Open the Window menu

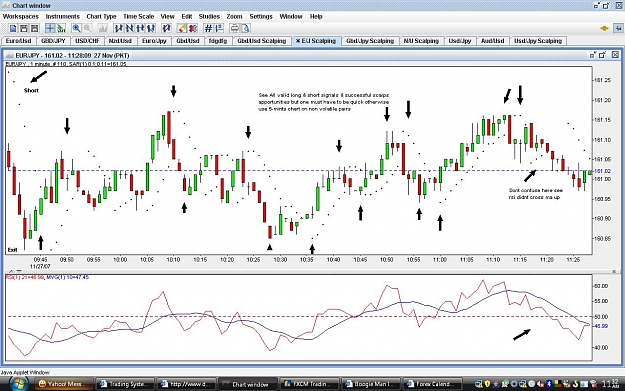291,16
